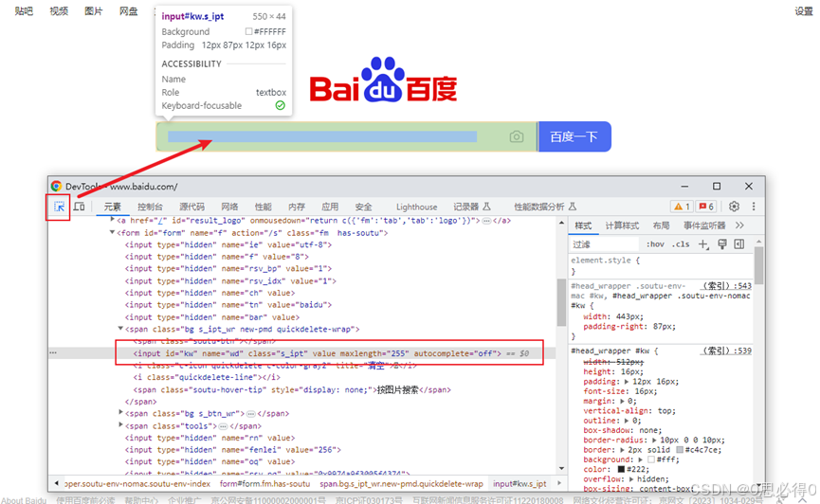Expand padding shorthand in #kw rule

(626, 382)
